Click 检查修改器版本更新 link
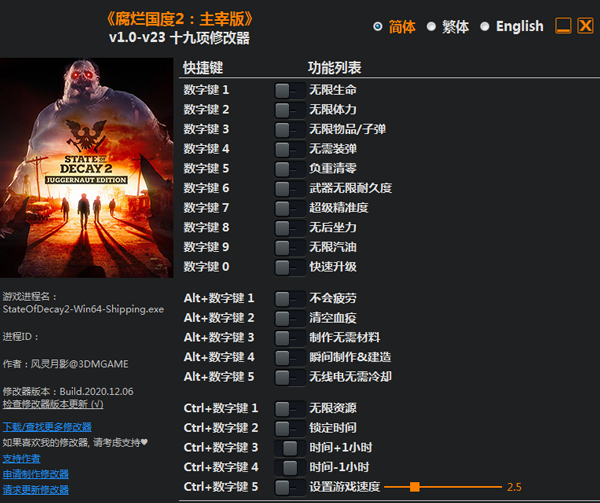This screenshot has width=600, height=503. [53, 404]
